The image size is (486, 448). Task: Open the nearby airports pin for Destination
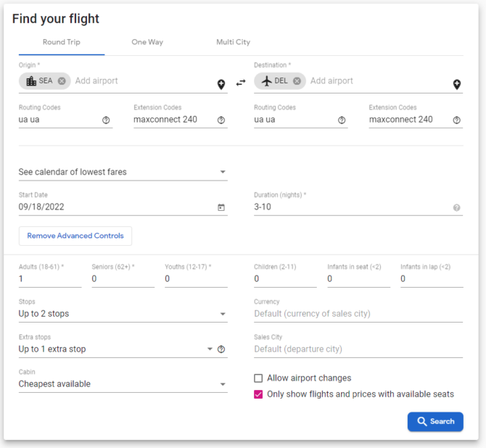pyautogui.click(x=457, y=84)
